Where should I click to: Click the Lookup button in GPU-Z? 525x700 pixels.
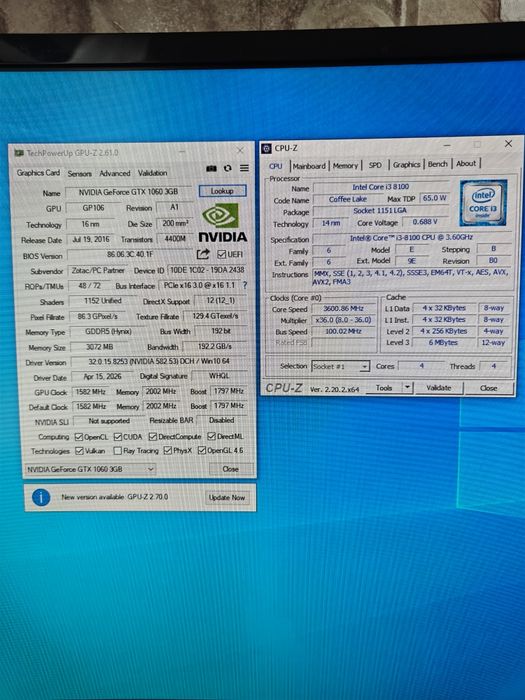click(x=222, y=191)
